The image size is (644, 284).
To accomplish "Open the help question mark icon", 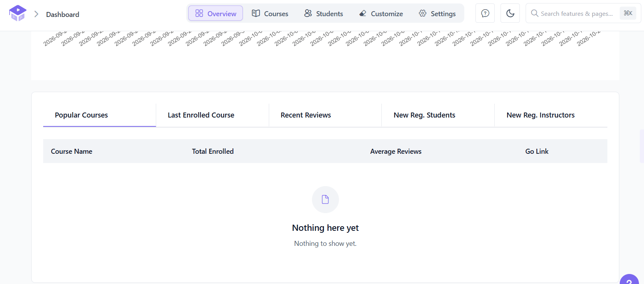I will coord(485,13).
